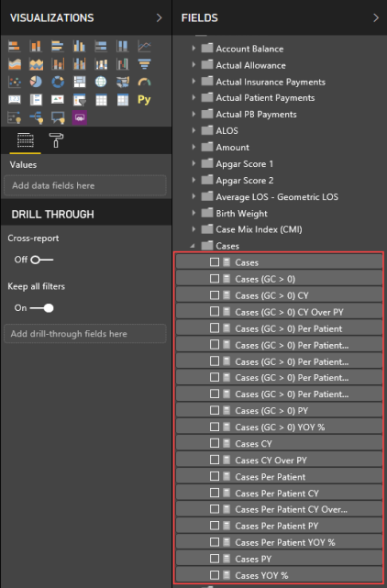
Task: Open the Format paint roller tab
Action: coord(56,140)
